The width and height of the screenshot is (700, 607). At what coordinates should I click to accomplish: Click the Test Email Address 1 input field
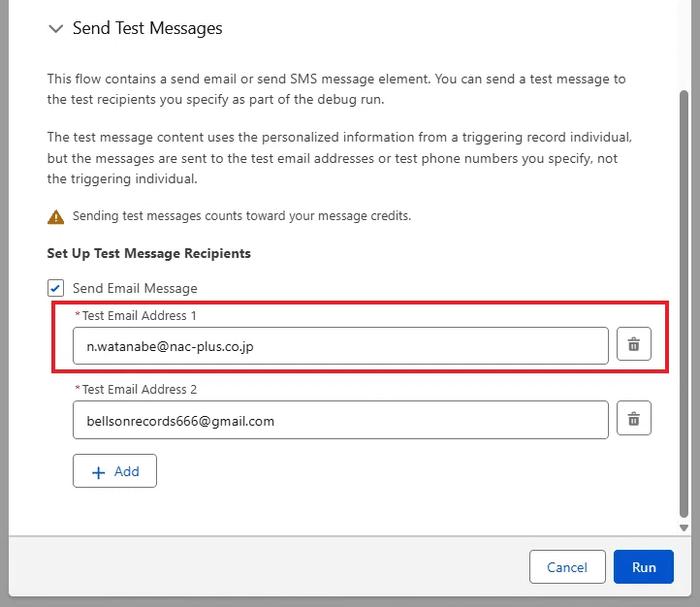click(x=340, y=346)
